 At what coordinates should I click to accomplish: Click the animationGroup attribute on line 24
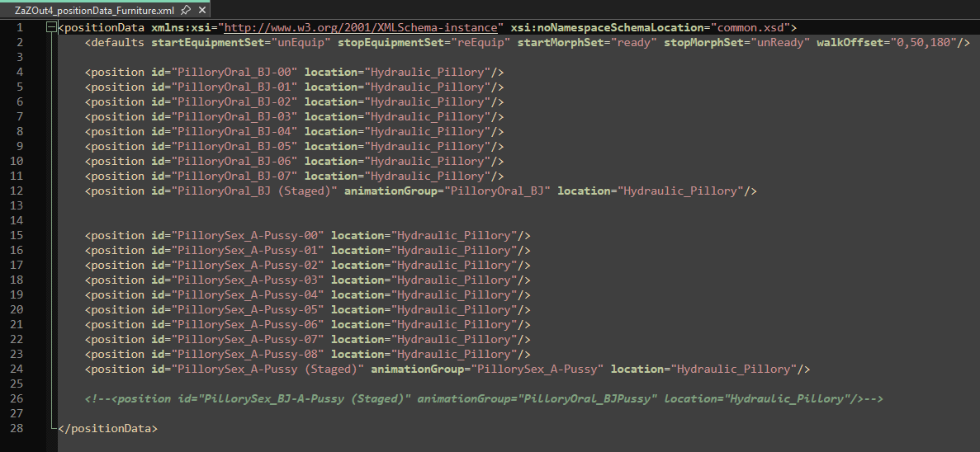coord(417,369)
